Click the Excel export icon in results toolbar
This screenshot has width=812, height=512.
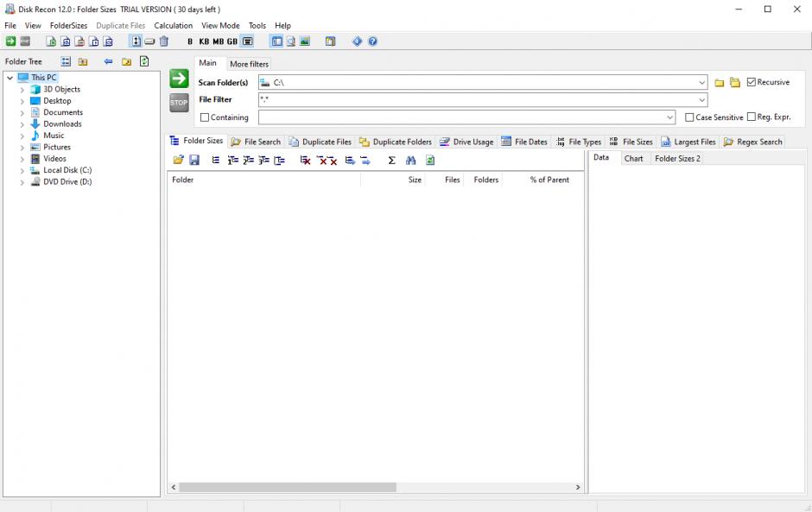pos(430,161)
